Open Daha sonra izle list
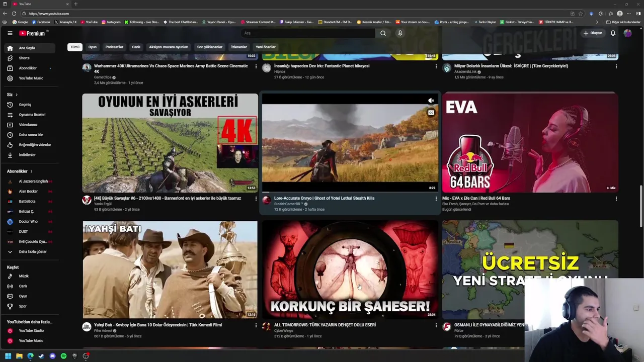644x362 pixels. tap(30, 135)
